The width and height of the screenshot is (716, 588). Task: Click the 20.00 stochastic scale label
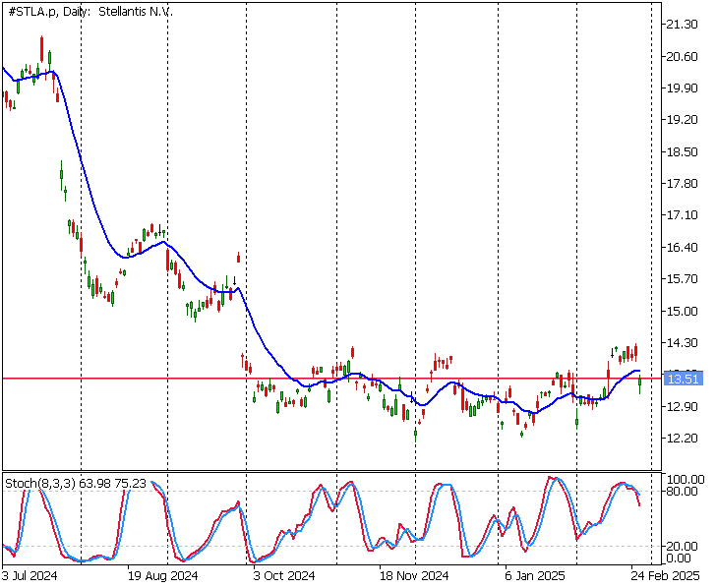click(x=683, y=547)
